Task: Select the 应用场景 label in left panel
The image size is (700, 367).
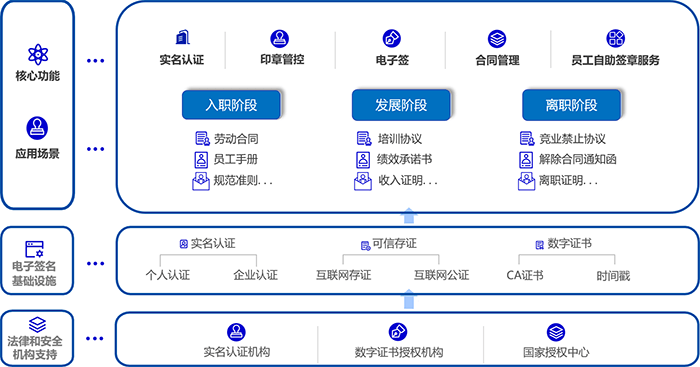Action: tap(38, 154)
